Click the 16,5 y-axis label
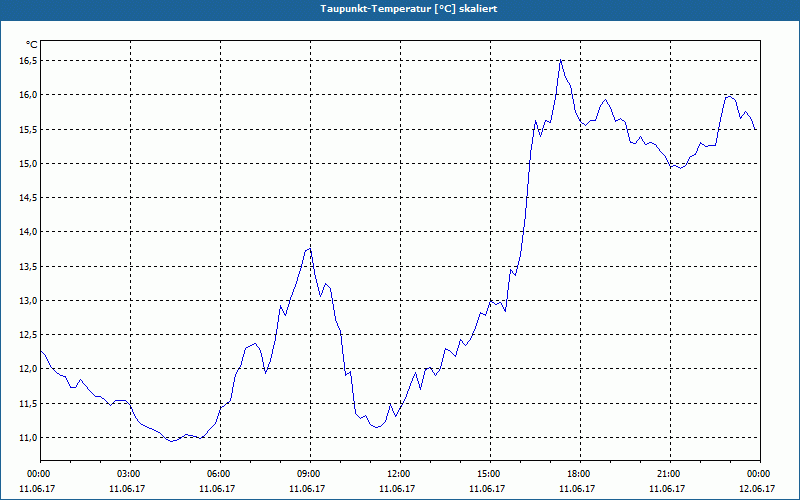The width and height of the screenshot is (800, 500). [x=29, y=61]
